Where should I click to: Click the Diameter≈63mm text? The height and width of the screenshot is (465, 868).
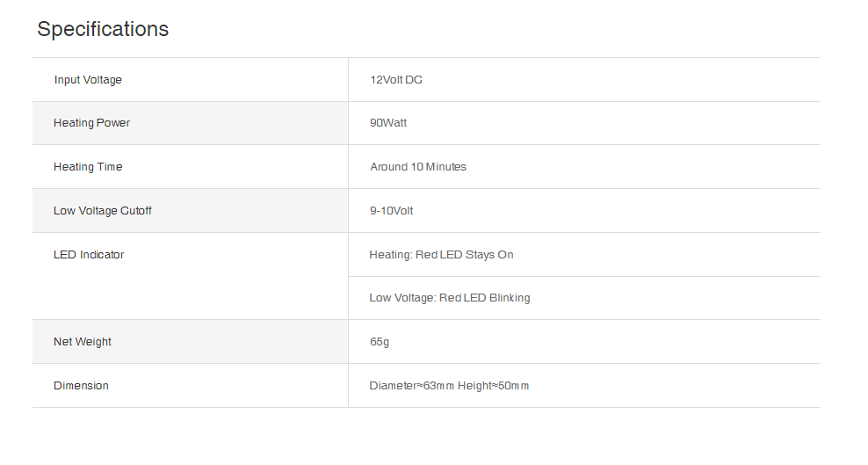411,386
